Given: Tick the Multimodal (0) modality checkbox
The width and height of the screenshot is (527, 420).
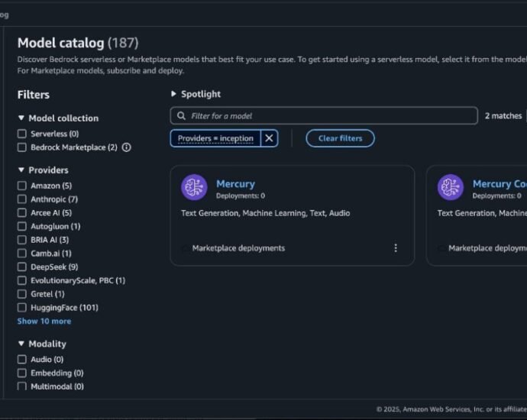Looking at the screenshot, I should coord(22,386).
